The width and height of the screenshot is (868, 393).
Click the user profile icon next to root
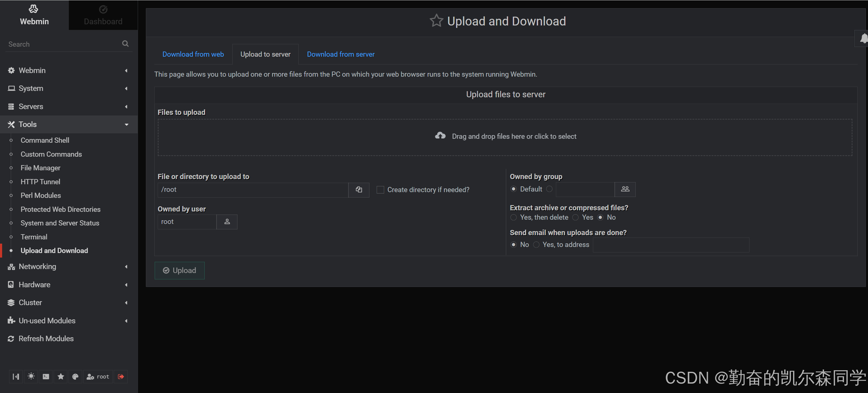(90, 376)
